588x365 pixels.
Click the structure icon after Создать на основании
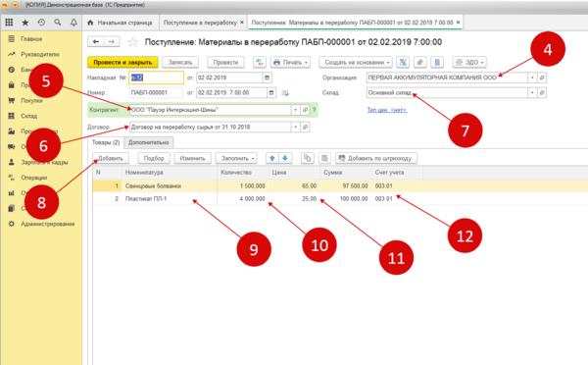click(x=403, y=63)
